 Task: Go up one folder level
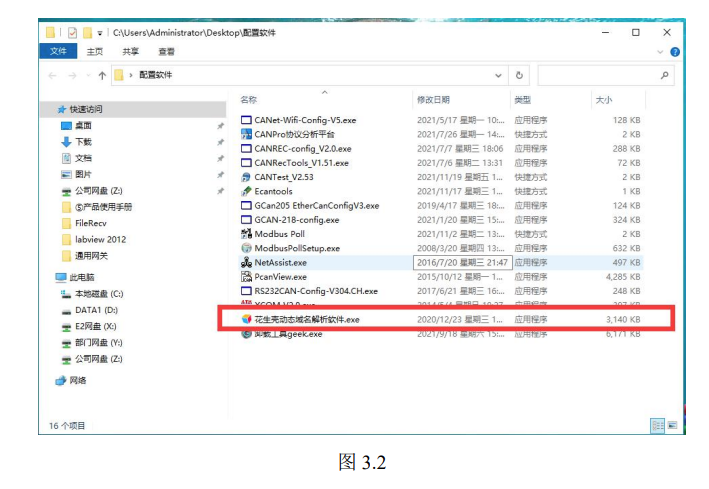pyautogui.click(x=102, y=76)
